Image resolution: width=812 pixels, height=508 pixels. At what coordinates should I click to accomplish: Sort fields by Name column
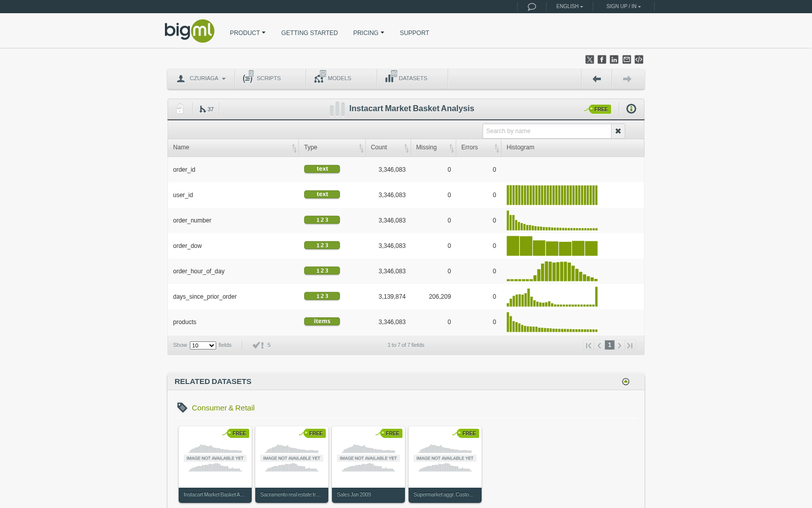pos(233,147)
